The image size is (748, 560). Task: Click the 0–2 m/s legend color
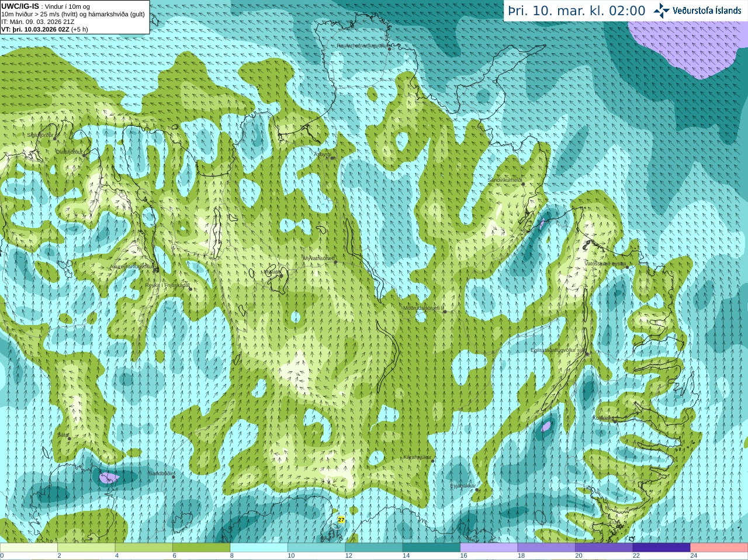29,547
